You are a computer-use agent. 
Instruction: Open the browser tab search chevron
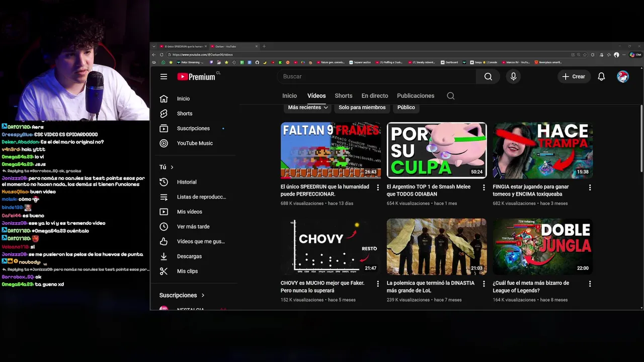(154, 46)
